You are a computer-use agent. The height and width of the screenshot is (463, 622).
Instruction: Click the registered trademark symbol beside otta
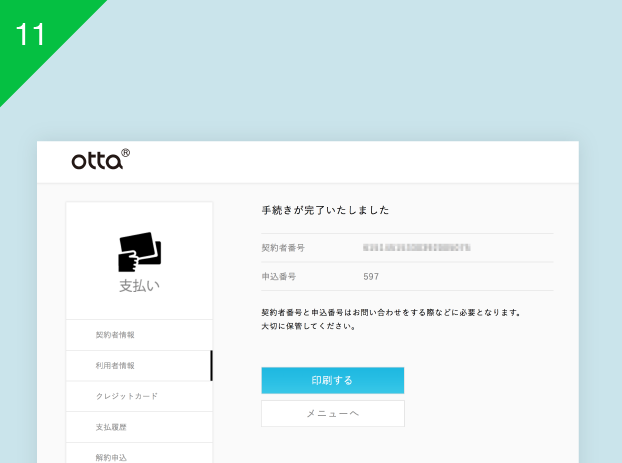126,154
